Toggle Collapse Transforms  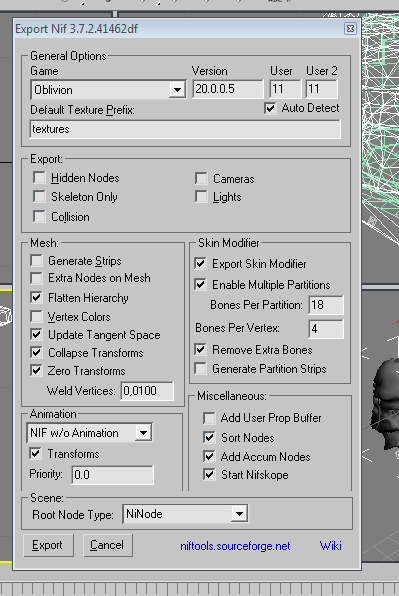(36, 352)
